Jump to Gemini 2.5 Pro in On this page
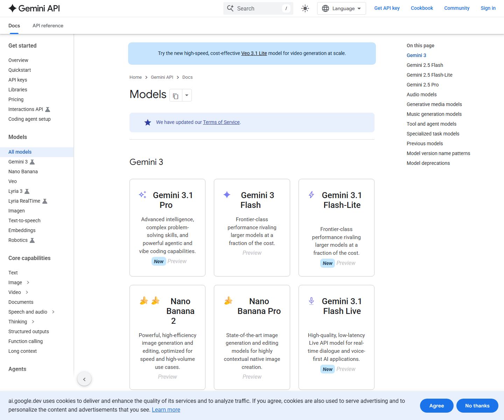 click(x=422, y=85)
